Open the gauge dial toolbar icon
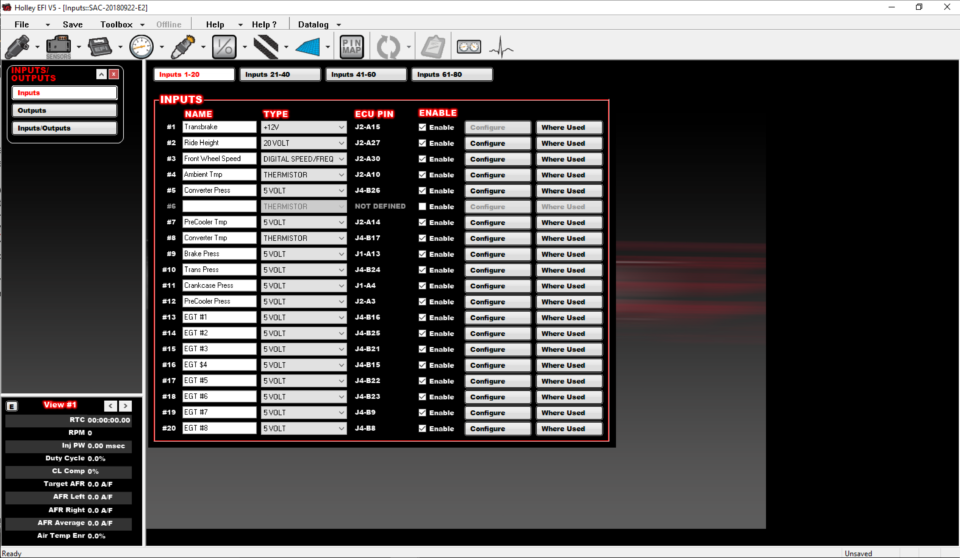 tap(141, 47)
